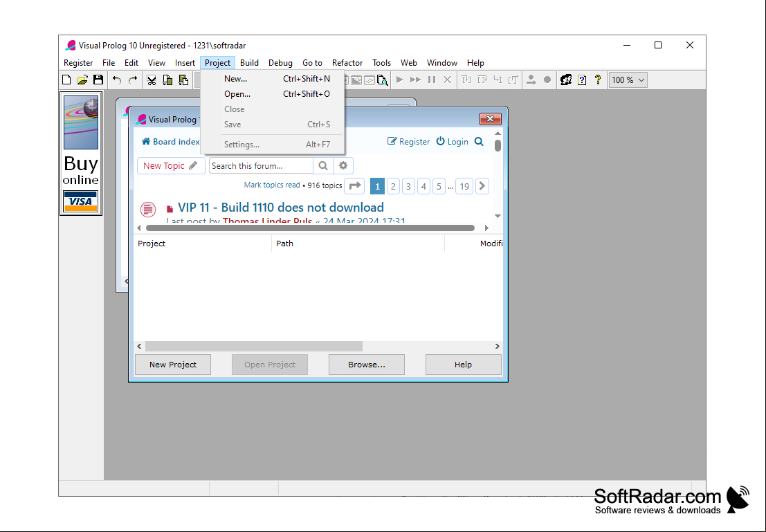Click the blue question mark help page icon
The height and width of the screenshot is (532, 766).
[582, 80]
